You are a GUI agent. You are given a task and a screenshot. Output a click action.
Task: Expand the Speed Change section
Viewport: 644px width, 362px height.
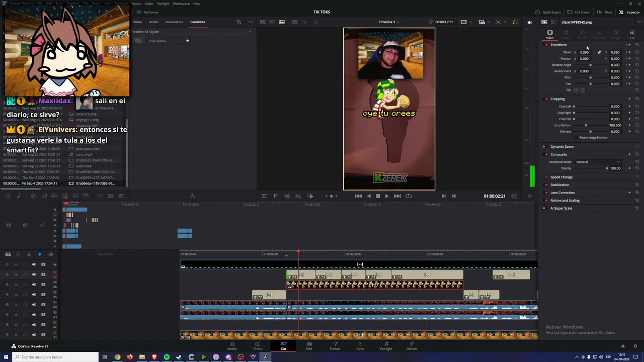(561, 177)
